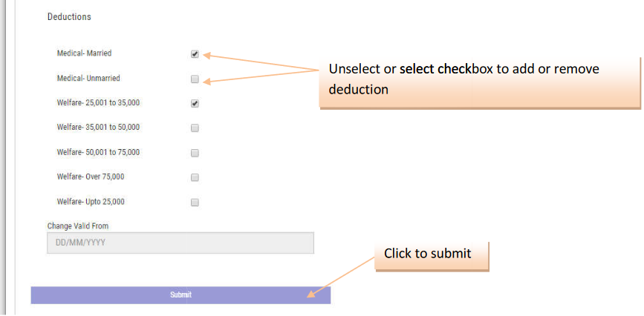644x316 pixels.
Task: Click the Change Valid From date field
Action: point(180,243)
